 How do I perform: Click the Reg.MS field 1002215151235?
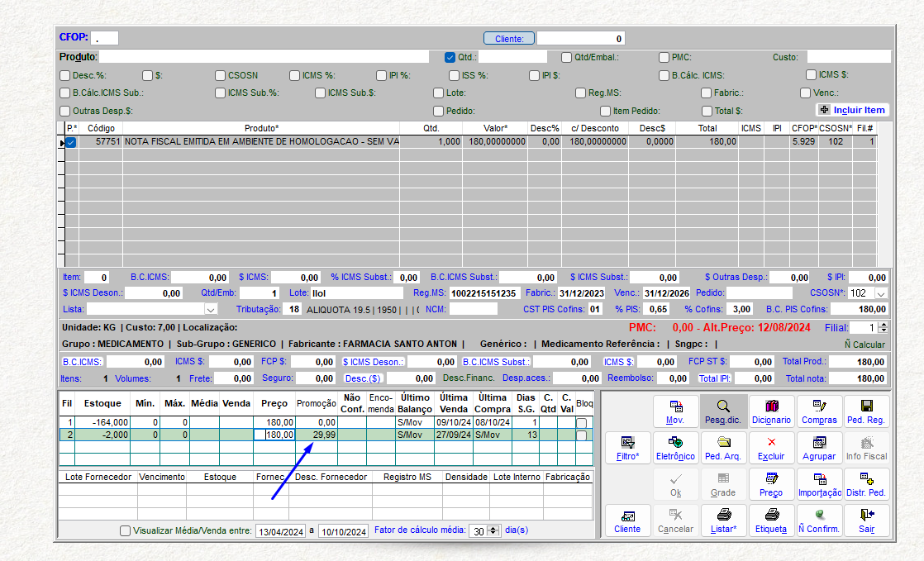click(484, 292)
